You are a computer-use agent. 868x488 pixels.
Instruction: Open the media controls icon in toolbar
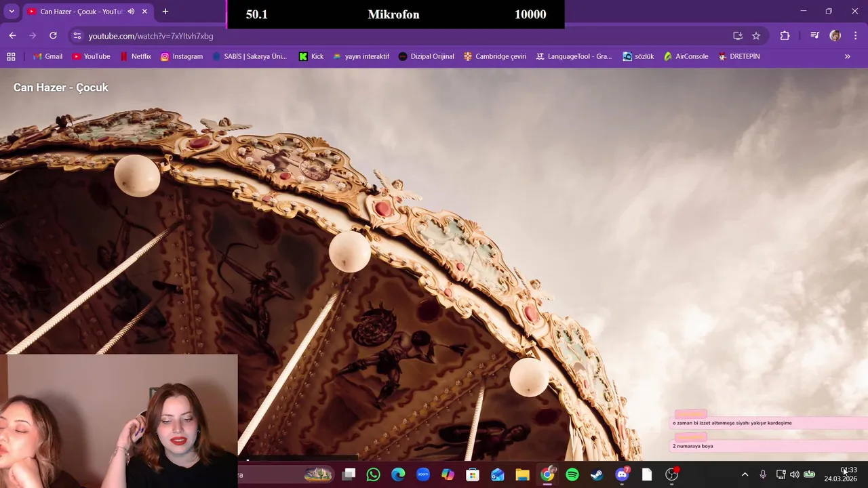pos(815,36)
